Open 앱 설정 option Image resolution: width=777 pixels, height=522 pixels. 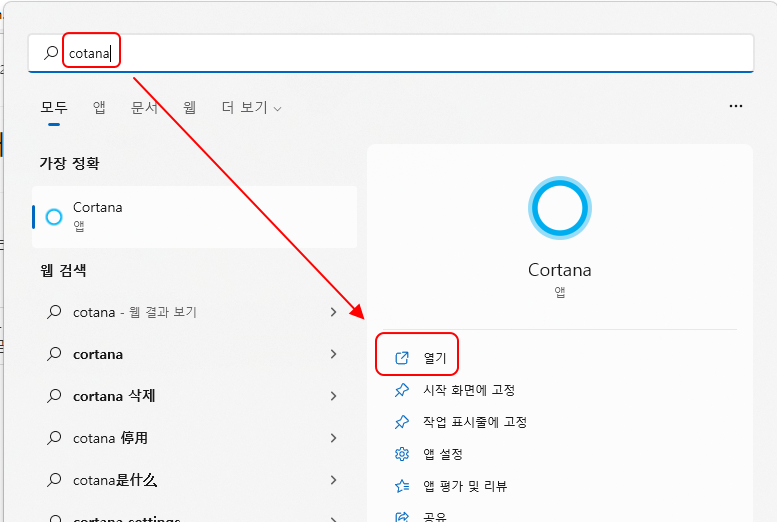pyautogui.click(x=443, y=454)
